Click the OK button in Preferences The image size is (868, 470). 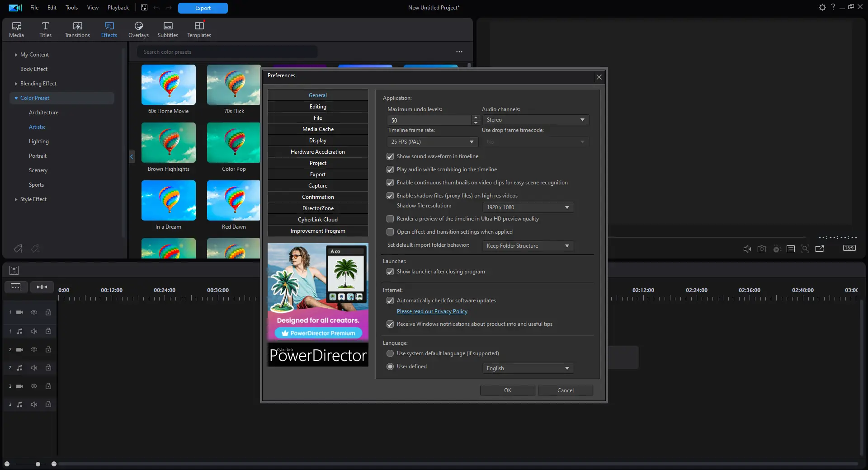pyautogui.click(x=508, y=390)
